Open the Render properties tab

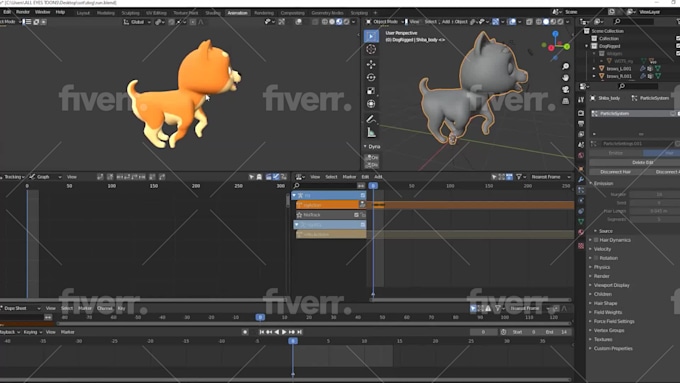pos(581,113)
